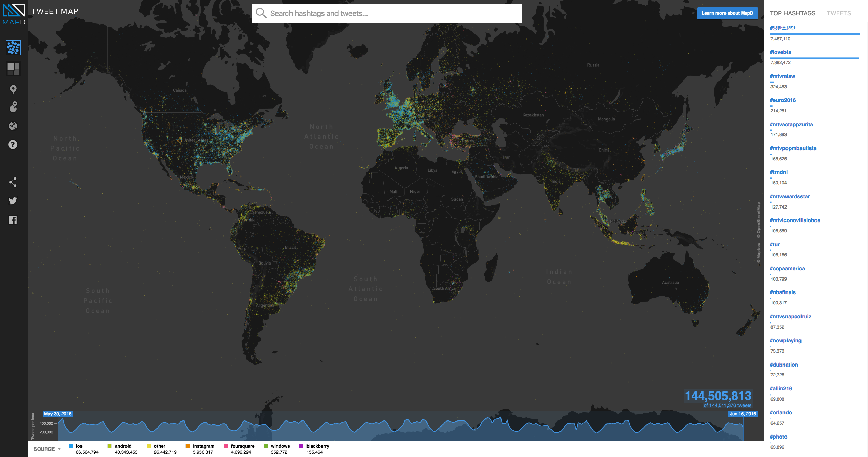
Task: Select the point map view icon
Action: (13, 48)
